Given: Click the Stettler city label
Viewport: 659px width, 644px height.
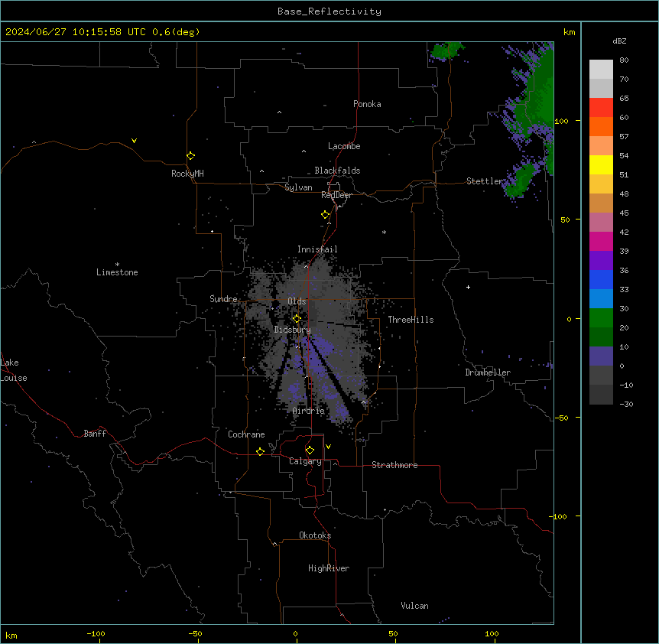Looking at the screenshot, I should click(x=485, y=181).
